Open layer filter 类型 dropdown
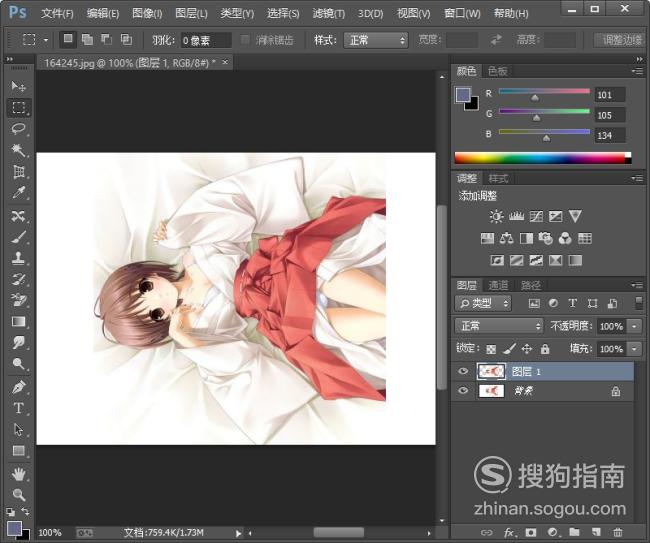This screenshot has width=650, height=543. tap(483, 303)
